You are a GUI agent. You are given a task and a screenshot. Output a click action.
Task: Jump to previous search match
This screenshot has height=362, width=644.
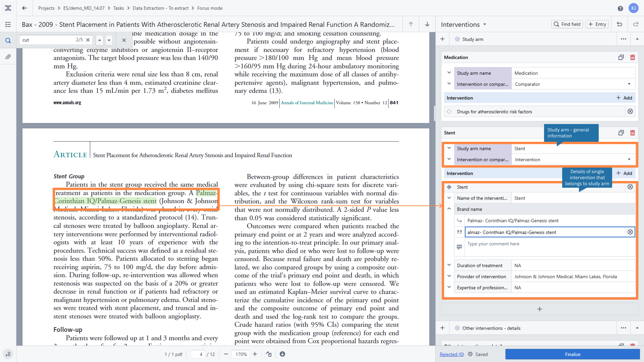click(99, 40)
